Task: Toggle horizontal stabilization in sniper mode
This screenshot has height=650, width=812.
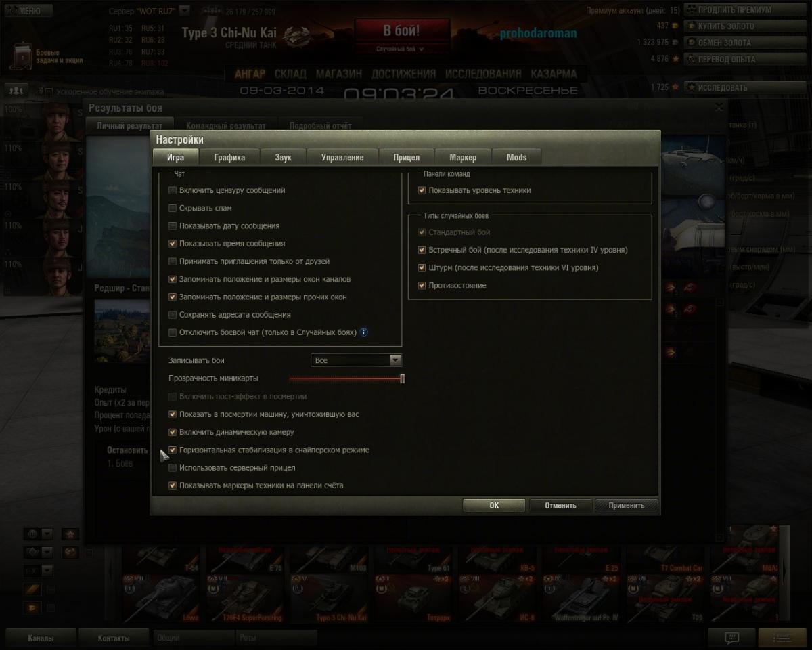Action: pyautogui.click(x=173, y=450)
